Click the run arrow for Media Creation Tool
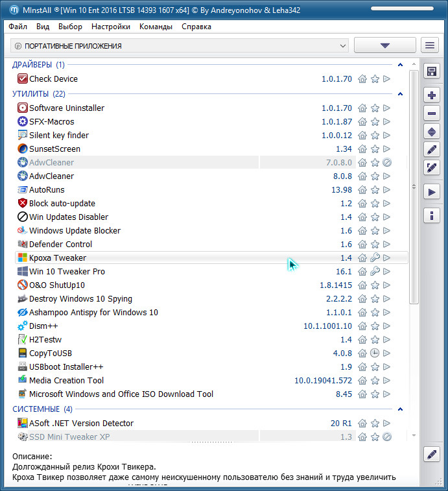Screen dimensions: 448x491 387,381
